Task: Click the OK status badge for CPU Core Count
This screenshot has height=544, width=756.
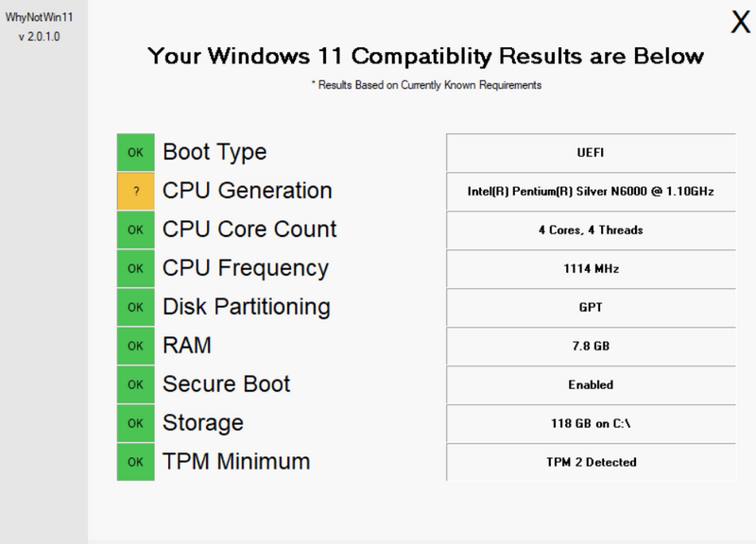Action: (135, 229)
